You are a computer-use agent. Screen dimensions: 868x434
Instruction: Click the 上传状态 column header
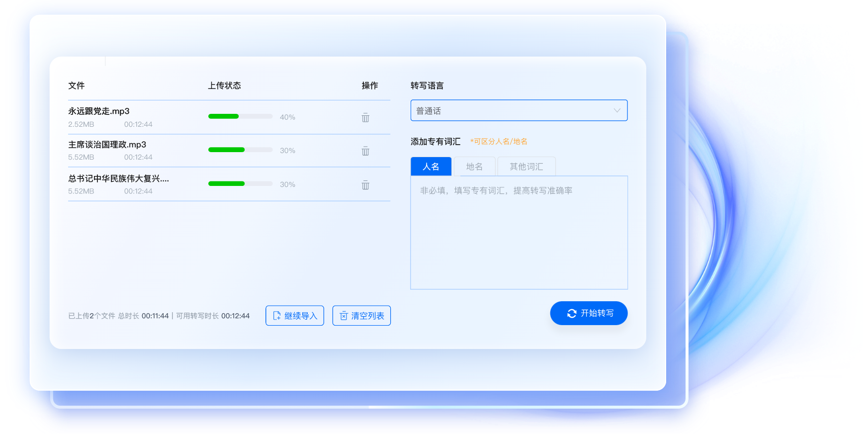tap(224, 86)
